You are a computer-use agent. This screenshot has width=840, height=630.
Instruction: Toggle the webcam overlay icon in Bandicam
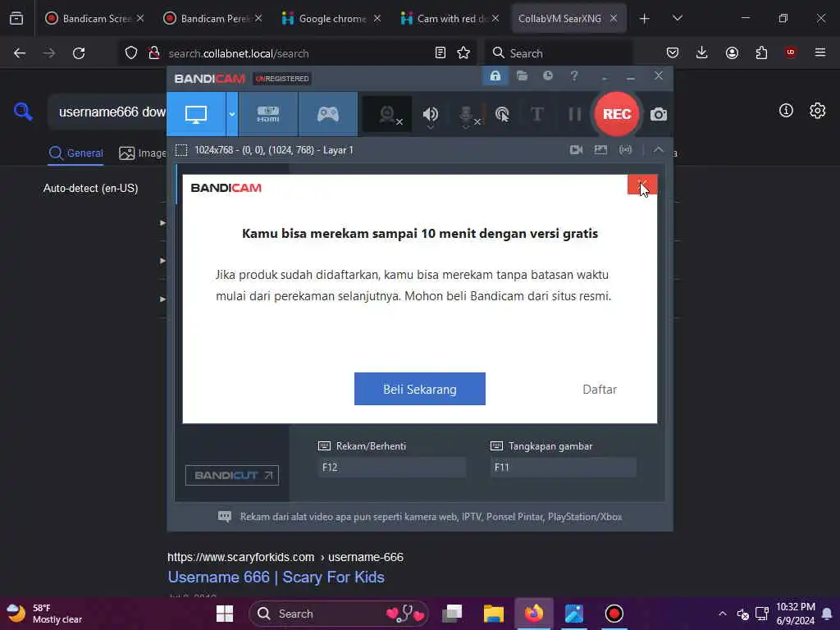point(388,114)
